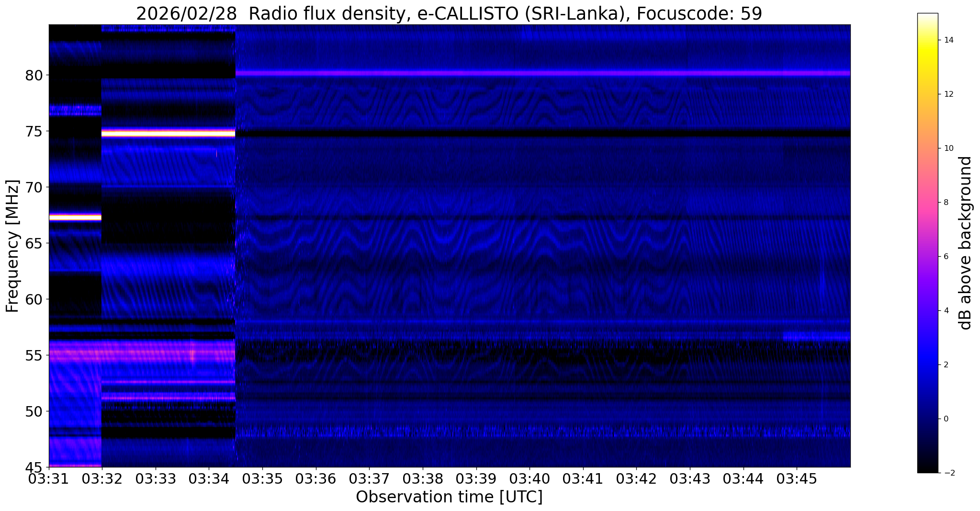Image resolution: width=980 pixels, height=511 pixels.
Task: Click the colorbar tick label 4
Action: click(x=946, y=311)
